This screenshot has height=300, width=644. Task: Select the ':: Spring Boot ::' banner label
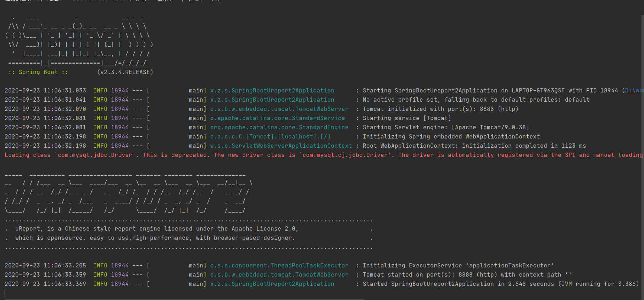pos(38,72)
